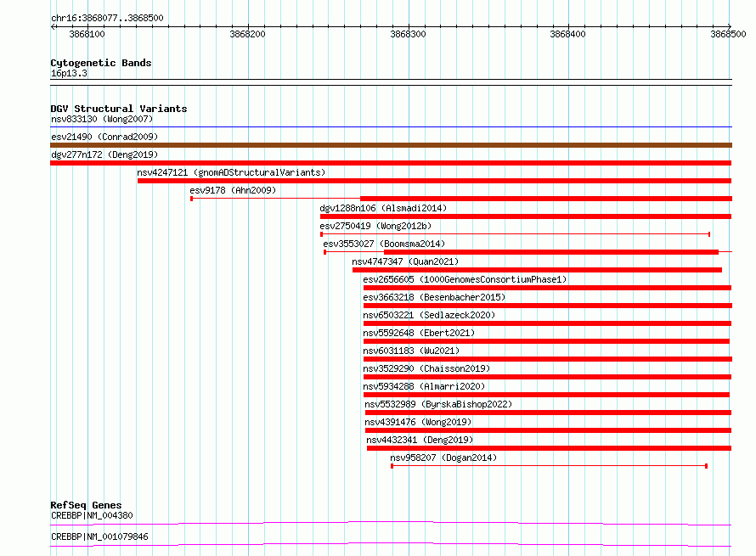Open nsv4391476 (Wong2019) label
The width and height of the screenshot is (756, 556).
[418, 422]
